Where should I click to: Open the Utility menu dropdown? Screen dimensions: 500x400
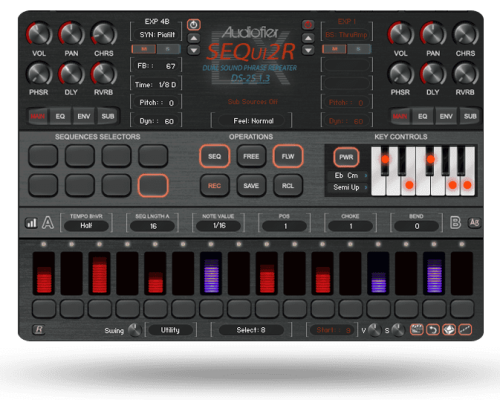pos(170,330)
